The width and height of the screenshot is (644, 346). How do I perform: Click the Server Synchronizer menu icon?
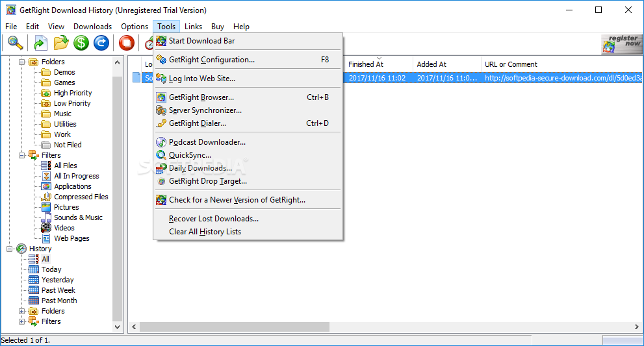click(x=161, y=110)
